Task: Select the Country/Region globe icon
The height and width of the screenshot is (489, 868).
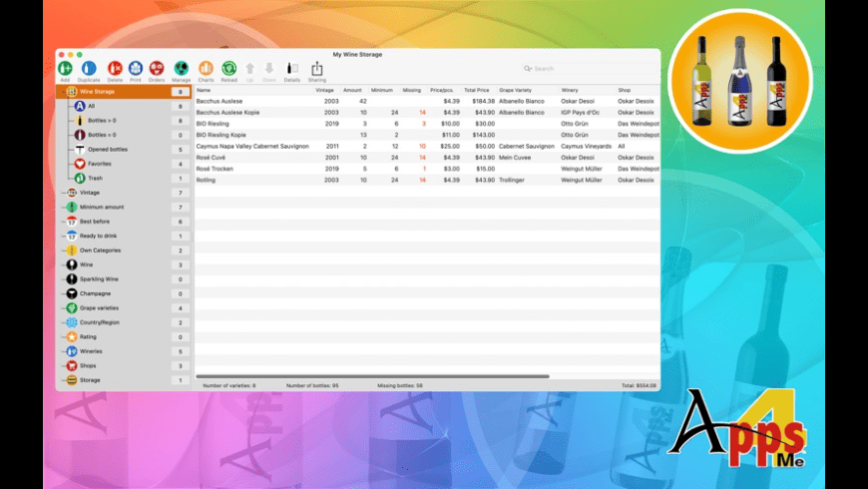Action: coord(72,322)
